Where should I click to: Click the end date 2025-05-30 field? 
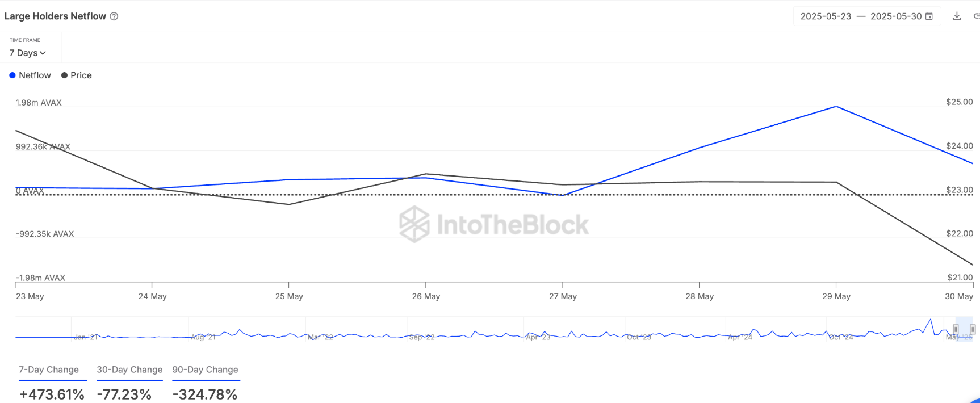895,16
